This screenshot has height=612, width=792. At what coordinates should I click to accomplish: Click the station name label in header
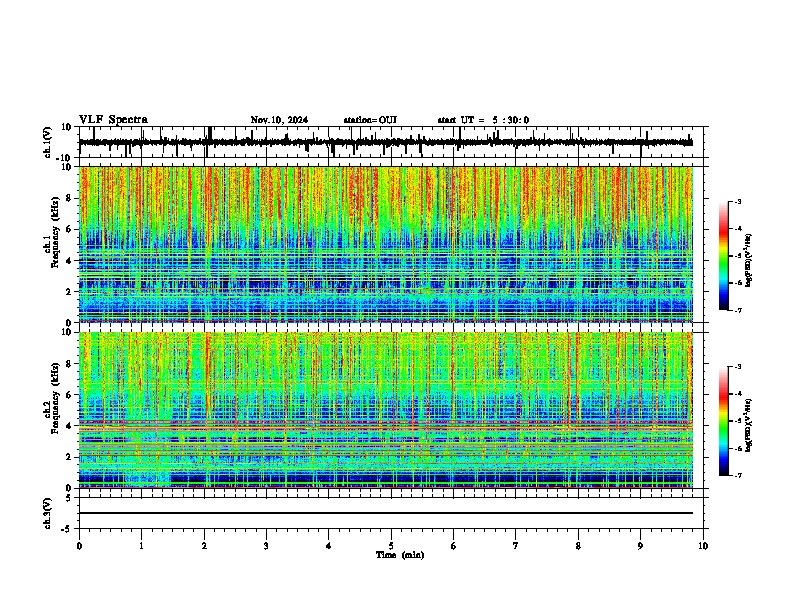(370, 120)
